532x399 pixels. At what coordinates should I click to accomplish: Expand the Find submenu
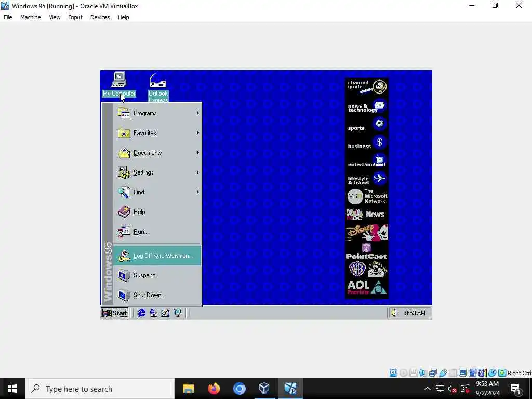pyautogui.click(x=158, y=192)
